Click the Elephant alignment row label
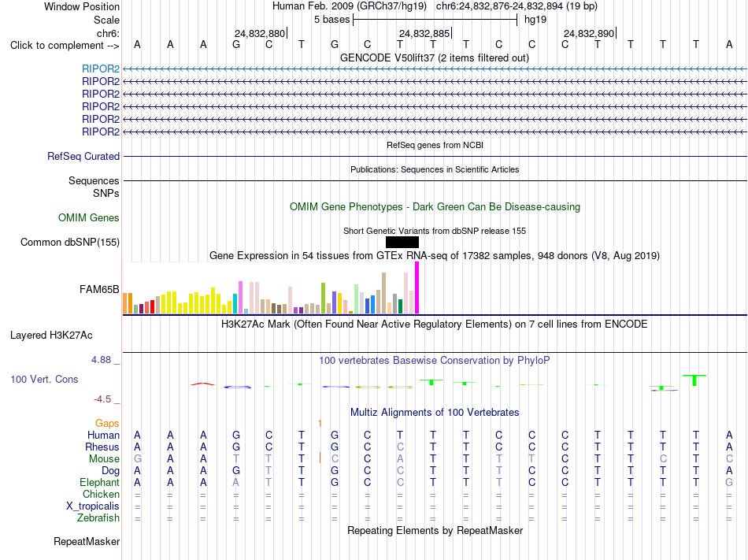 coord(100,482)
